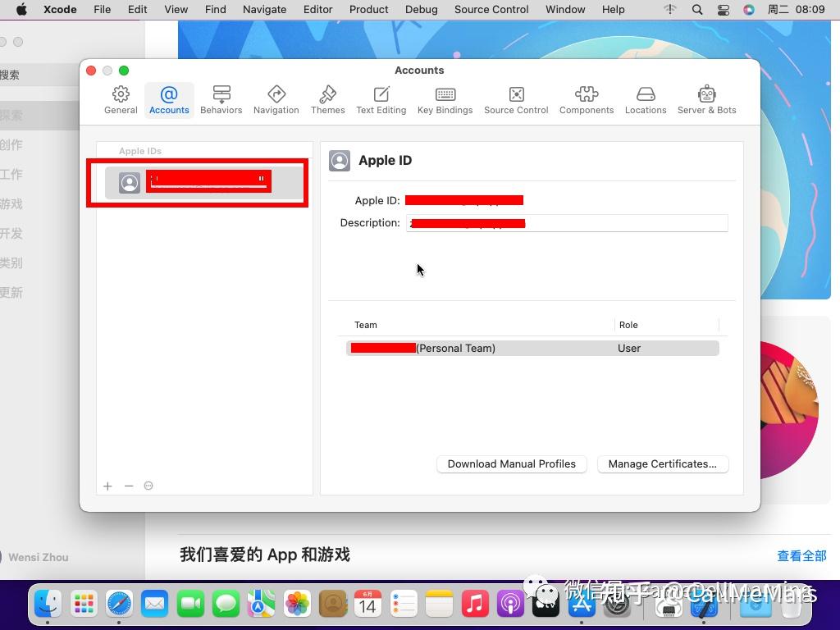The height and width of the screenshot is (630, 840).
Task: Click the Siri icon in the menu bar
Action: (749, 10)
